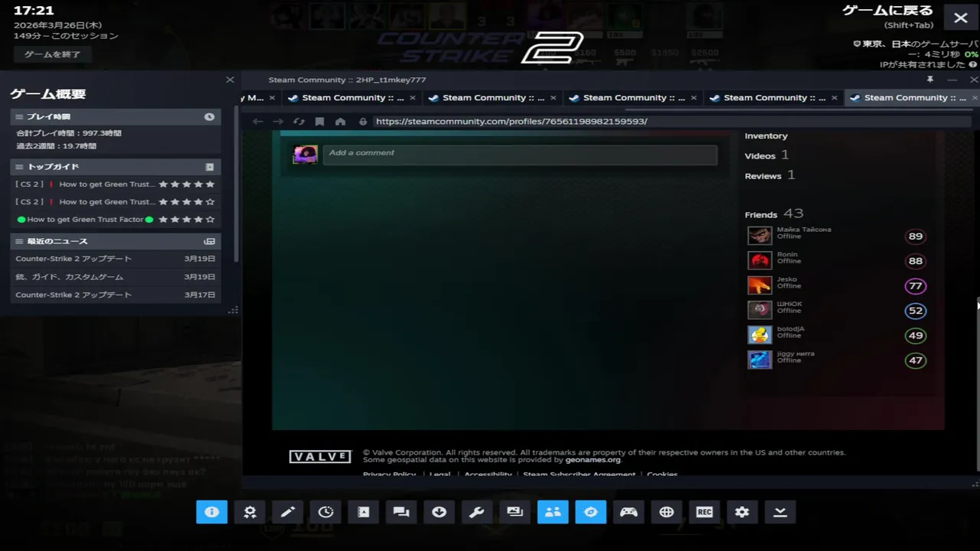The width and height of the screenshot is (980, 551).
Task: Open the playtime clock icon in toolbar
Action: (x=325, y=512)
